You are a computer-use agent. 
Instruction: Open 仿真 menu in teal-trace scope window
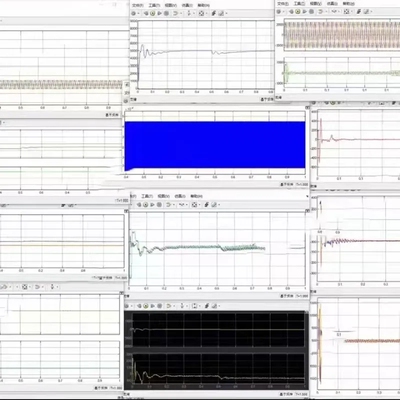180,196
